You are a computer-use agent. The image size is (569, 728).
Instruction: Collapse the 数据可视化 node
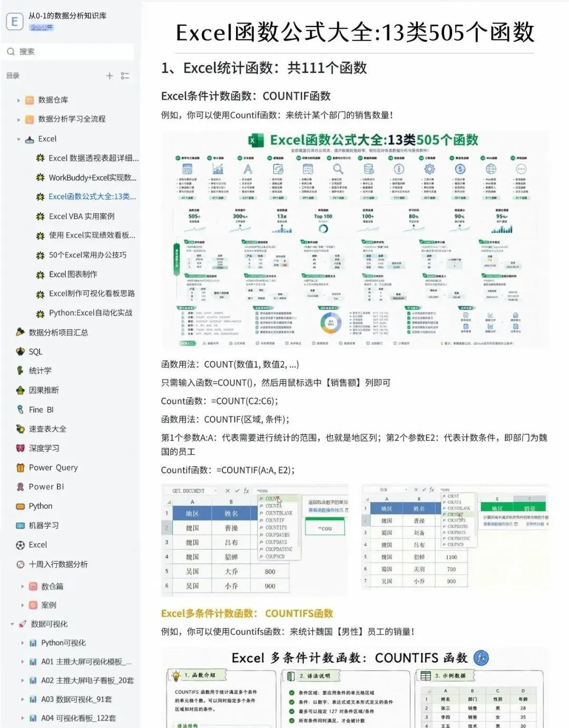12,624
